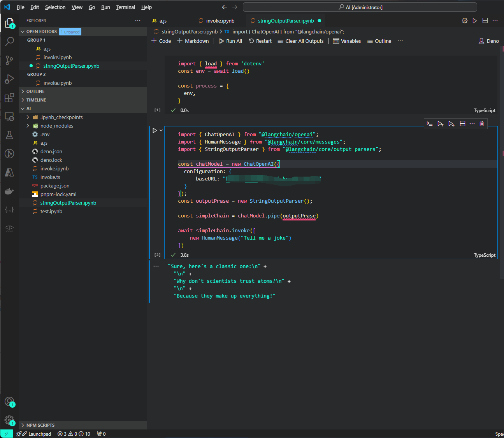Open the File menu
Viewport: 504px width, 438px height.
point(20,7)
